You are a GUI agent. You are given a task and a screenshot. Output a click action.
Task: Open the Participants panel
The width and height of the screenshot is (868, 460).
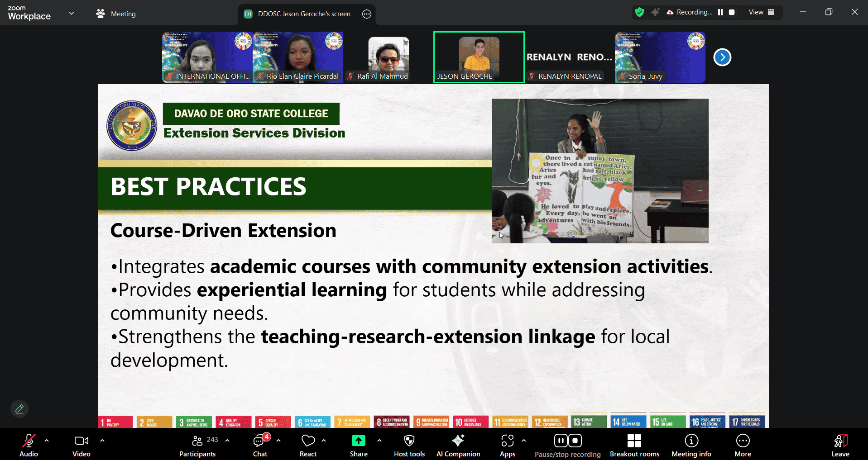click(x=197, y=446)
